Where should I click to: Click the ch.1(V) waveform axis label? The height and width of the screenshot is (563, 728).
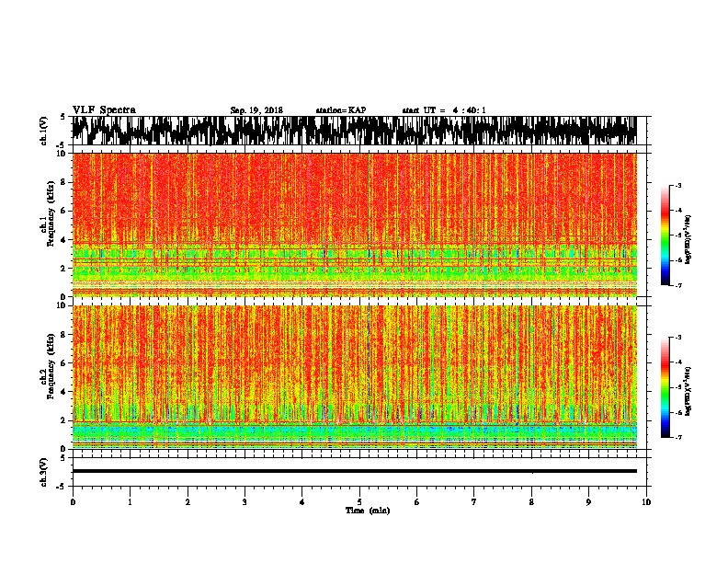[44, 131]
